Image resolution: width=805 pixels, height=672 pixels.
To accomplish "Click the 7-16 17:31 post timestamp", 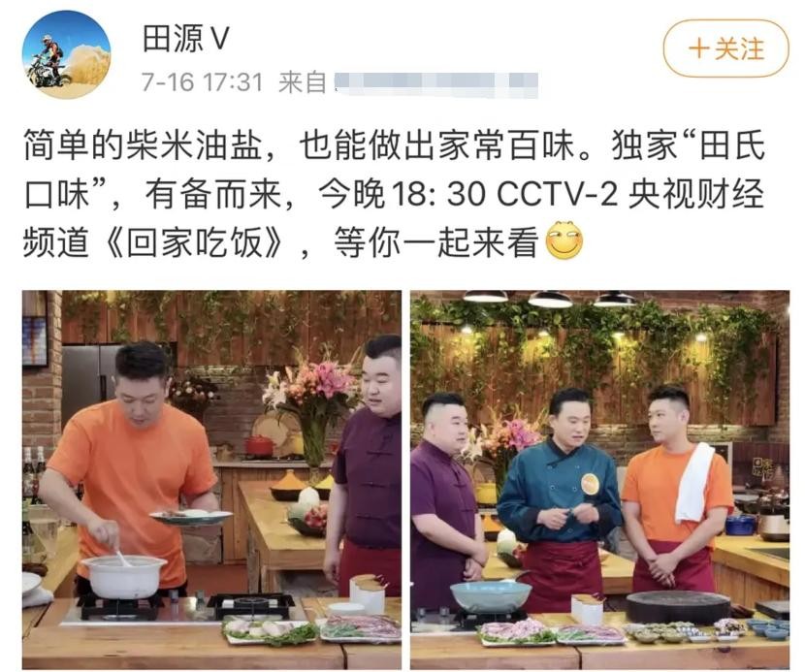I will click(202, 82).
